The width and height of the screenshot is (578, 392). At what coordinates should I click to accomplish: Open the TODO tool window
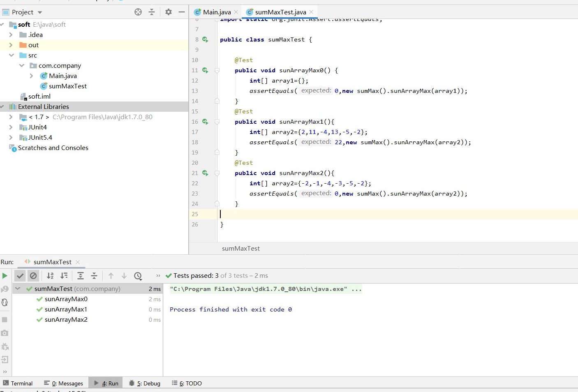pos(187,383)
